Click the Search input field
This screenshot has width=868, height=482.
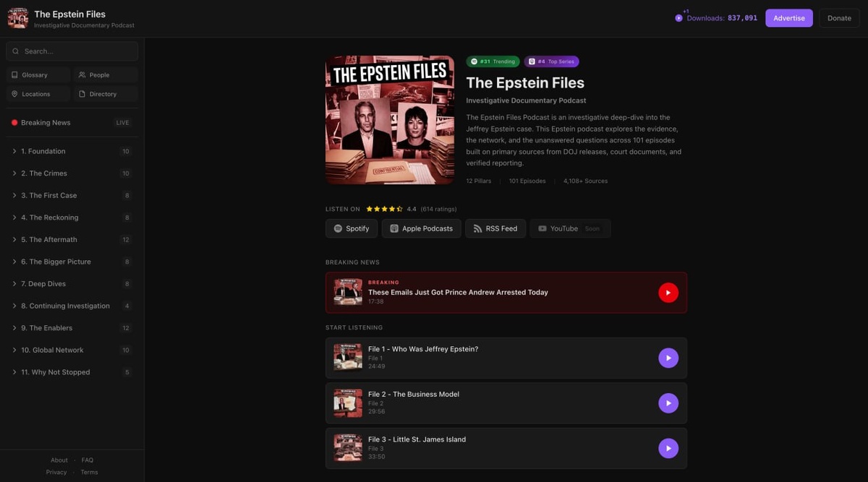(72, 51)
